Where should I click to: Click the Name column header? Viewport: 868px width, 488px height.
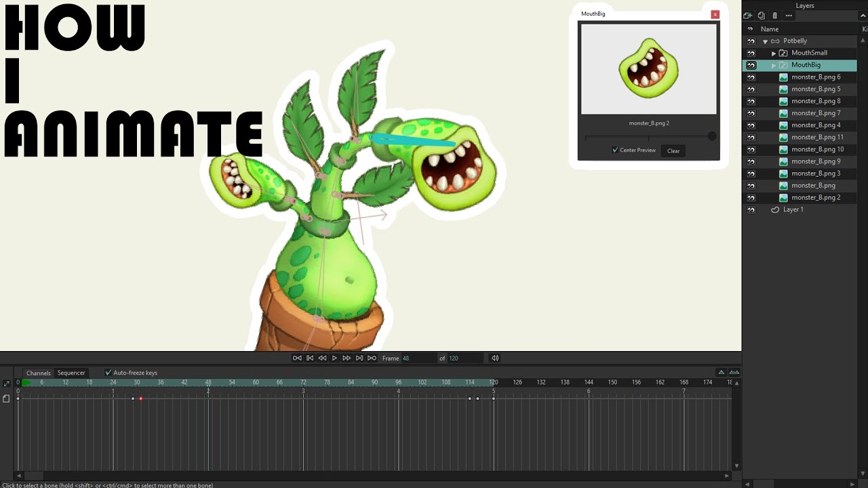770,29
